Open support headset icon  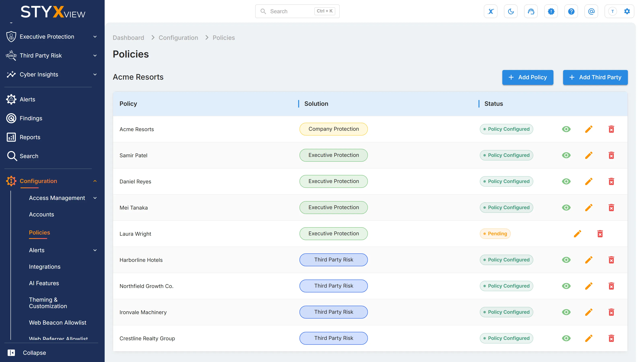[531, 11]
